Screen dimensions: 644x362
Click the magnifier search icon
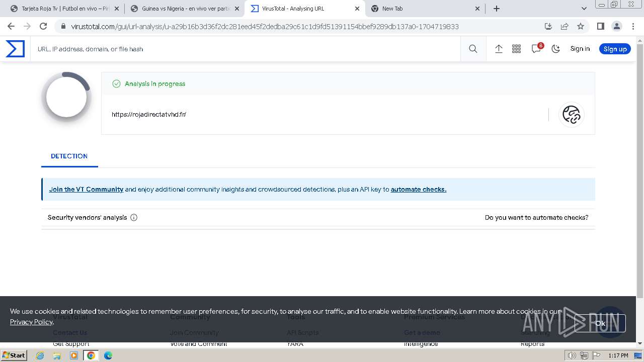pyautogui.click(x=473, y=49)
